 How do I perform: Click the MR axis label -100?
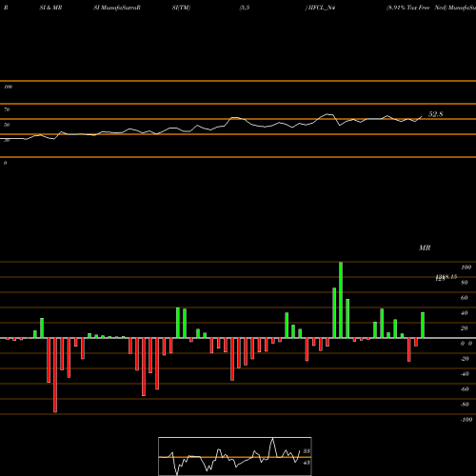[x=466, y=420]
